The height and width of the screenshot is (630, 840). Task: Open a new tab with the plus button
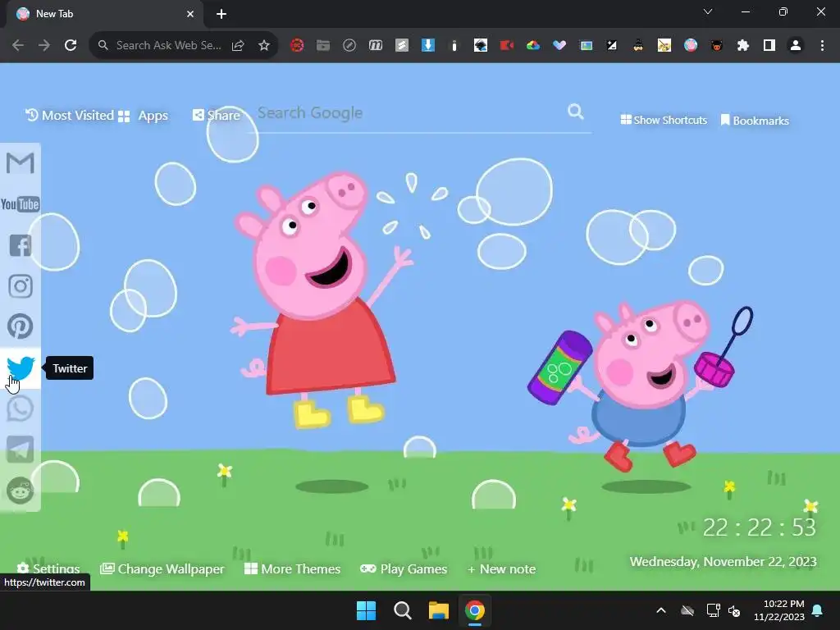click(x=221, y=14)
